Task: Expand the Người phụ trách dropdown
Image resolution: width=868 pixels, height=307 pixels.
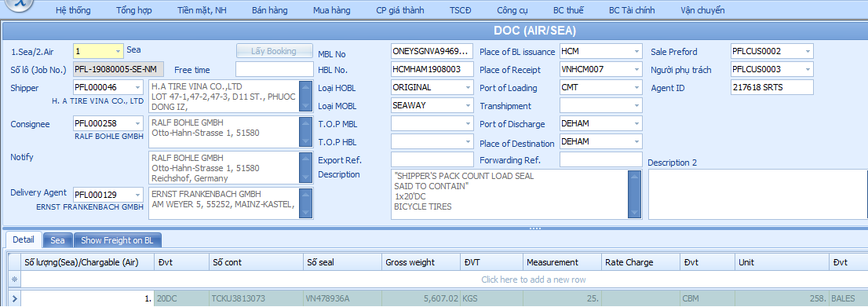Action: (x=809, y=69)
